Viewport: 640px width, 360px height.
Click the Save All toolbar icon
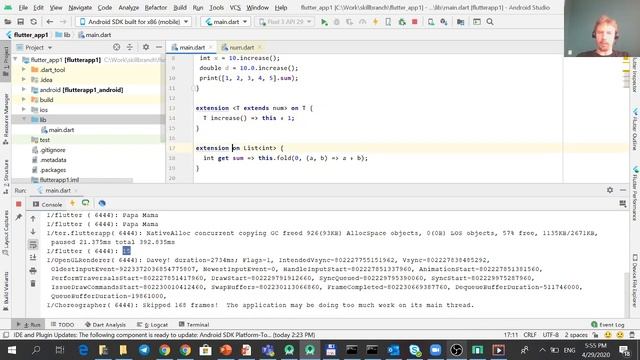click(20, 22)
